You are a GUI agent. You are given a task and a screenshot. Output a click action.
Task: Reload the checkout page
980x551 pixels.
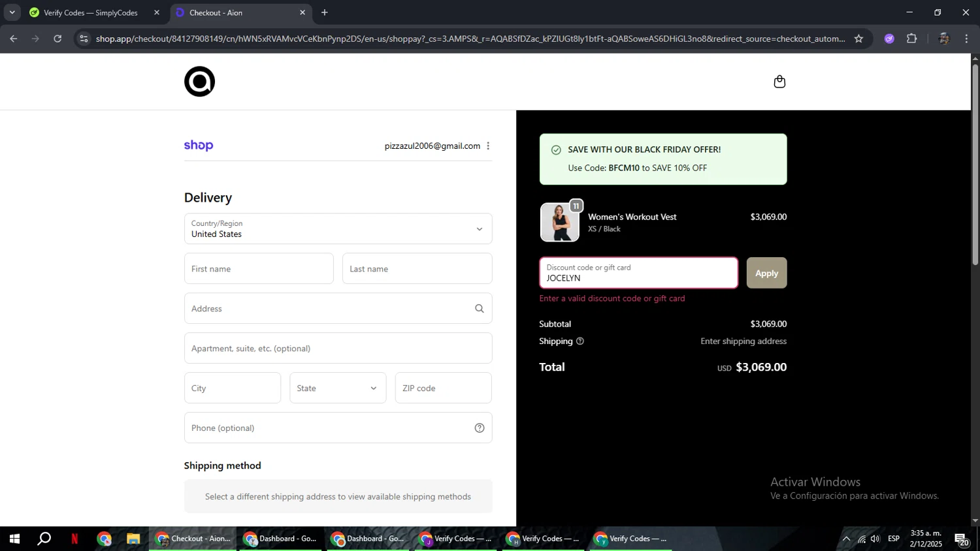(57, 39)
